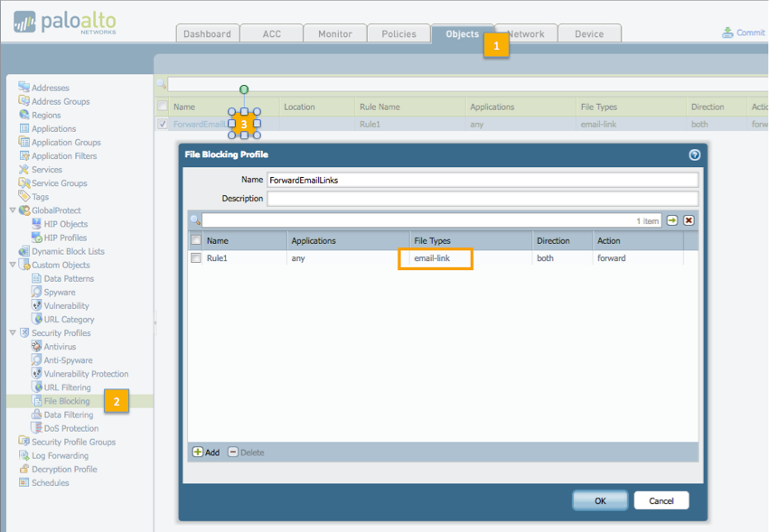This screenshot has width=769, height=532.
Task: Click the Antivirus icon in the sidebar
Action: [x=37, y=347]
